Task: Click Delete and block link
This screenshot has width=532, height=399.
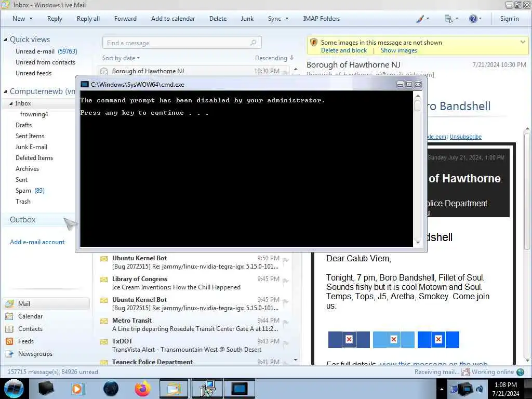Action: pos(344,50)
